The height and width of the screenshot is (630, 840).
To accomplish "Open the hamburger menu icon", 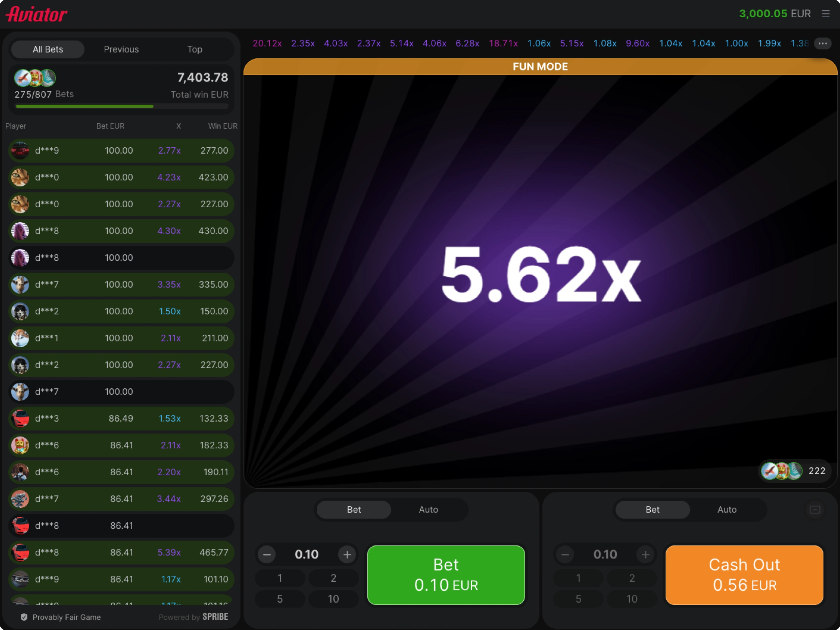I will tap(825, 14).
